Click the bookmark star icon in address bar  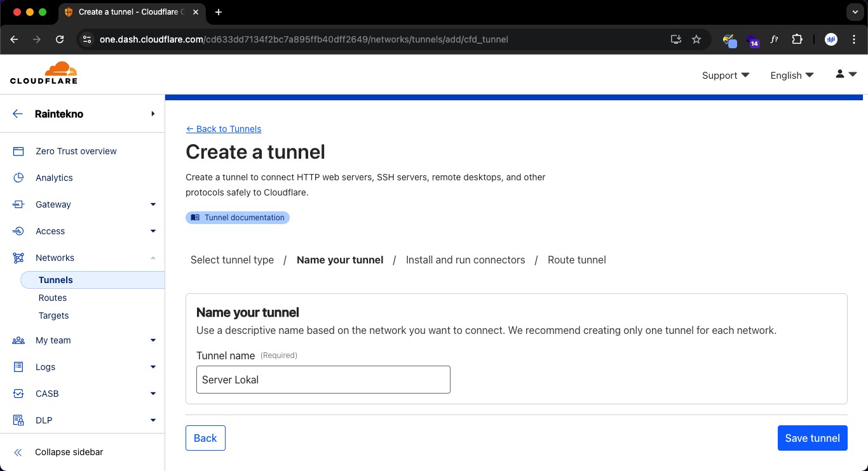point(696,39)
